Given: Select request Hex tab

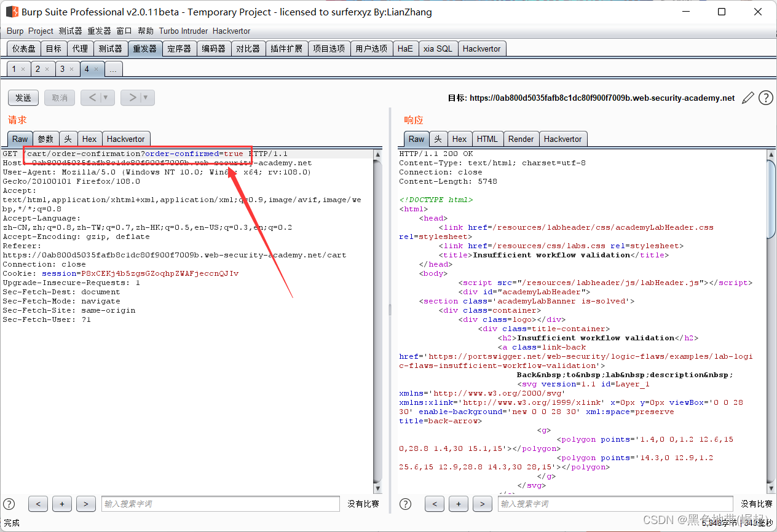Looking at the screenshot, I should tap(89, 139).
